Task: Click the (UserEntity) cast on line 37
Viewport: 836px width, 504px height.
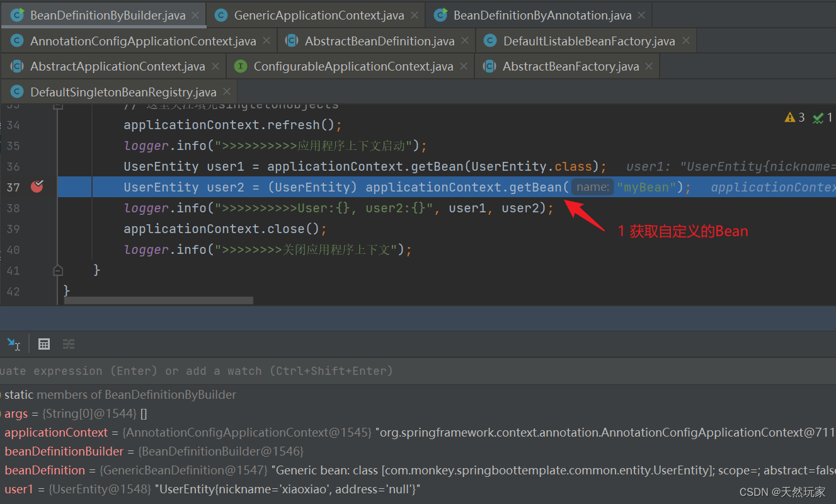Action: (312, 187)
